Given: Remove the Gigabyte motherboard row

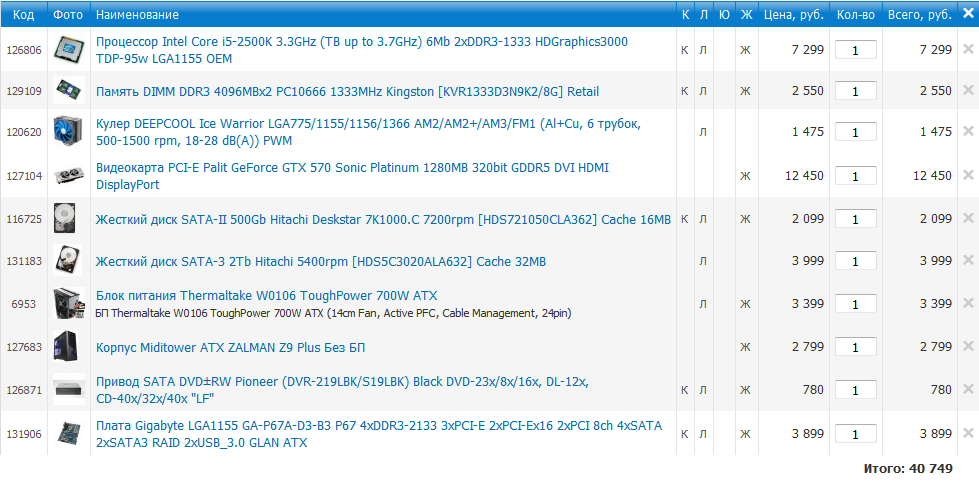Looking at the screenshot, I should (967, 434).
